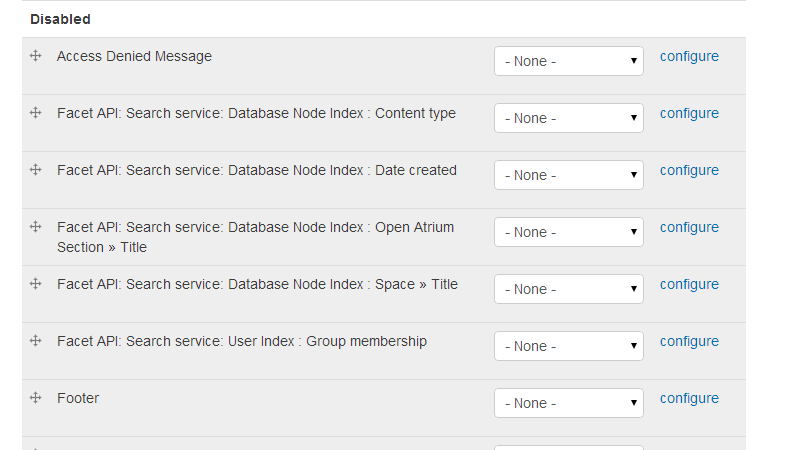Click drag handle beside Content type facet
This screenshot has width=800, height=450.
click(35, 114)
